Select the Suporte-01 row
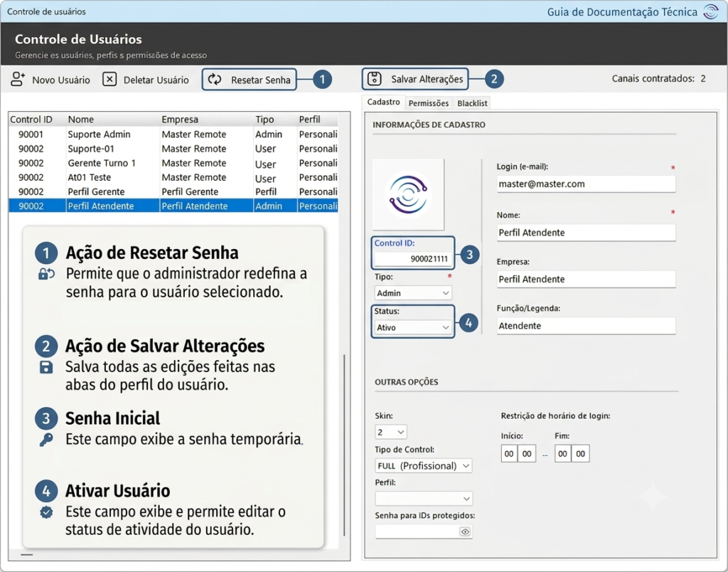The width and height of the screenshot is (728, 572). click(x=173, y=149)
